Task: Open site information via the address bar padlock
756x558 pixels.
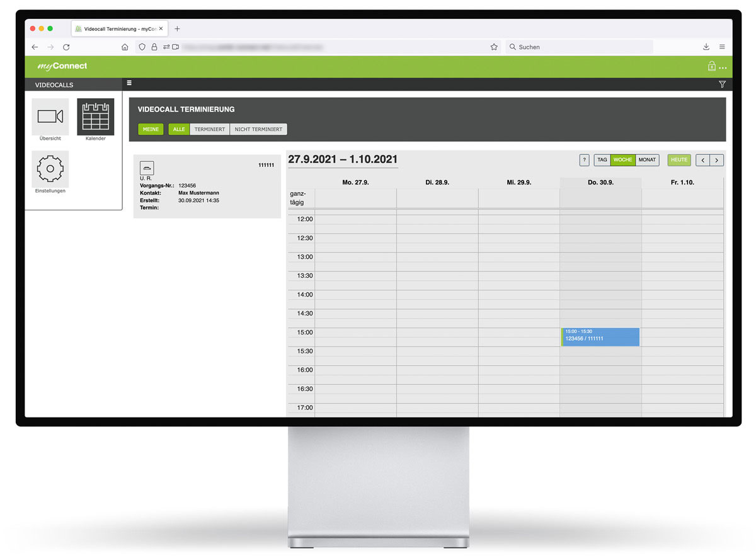Action: pos(154,47)
